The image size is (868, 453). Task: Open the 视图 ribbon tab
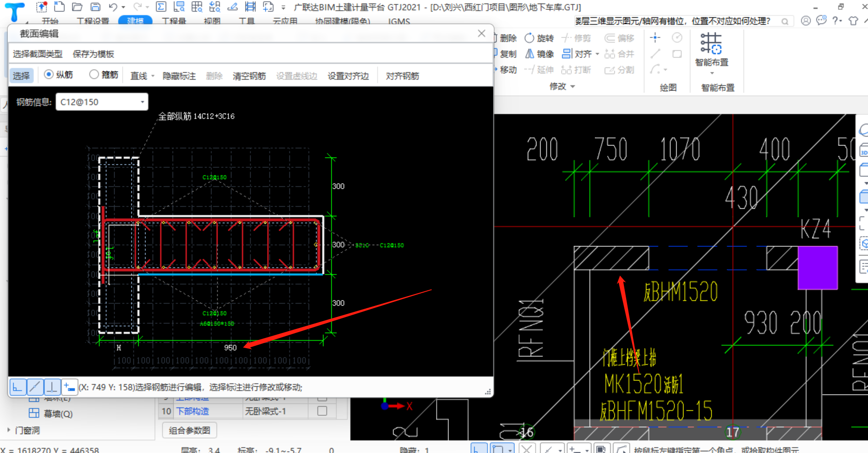[x=212, y=21]
